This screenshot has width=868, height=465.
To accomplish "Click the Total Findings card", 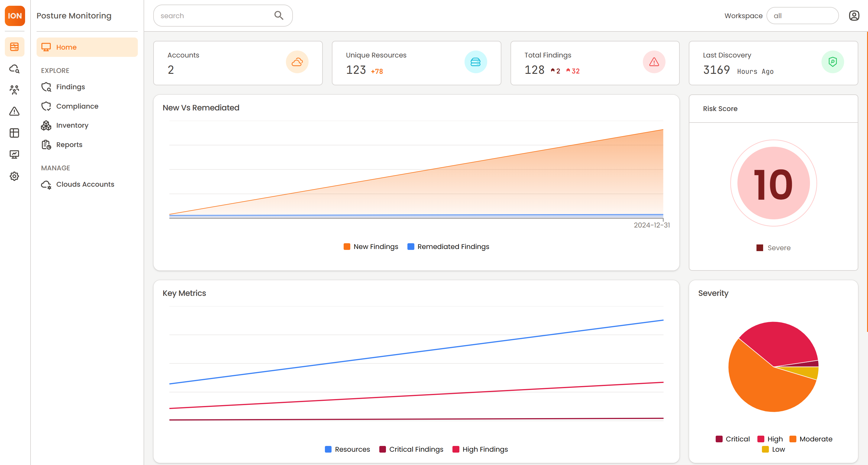I will 594,63.
